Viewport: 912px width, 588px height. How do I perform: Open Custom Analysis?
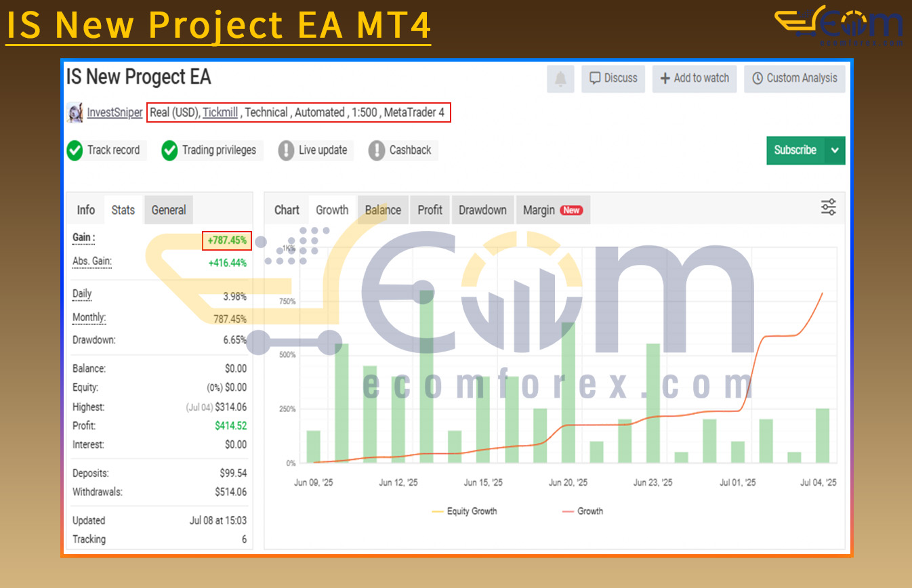click(795, 79)
